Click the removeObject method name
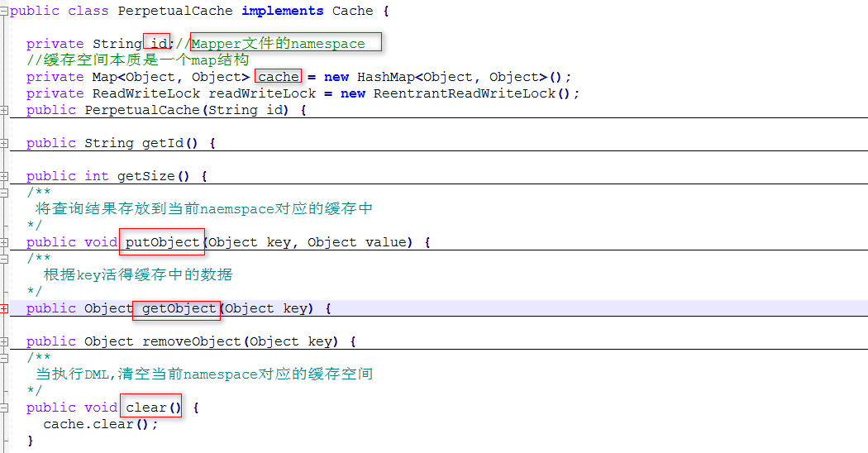The image size is (868, 453). tap(192, 341)
